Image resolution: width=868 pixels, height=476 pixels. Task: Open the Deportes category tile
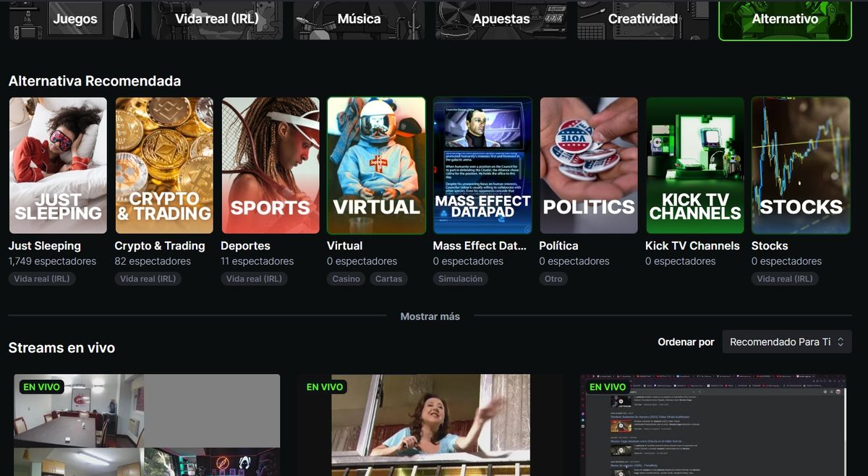[270, 165]
